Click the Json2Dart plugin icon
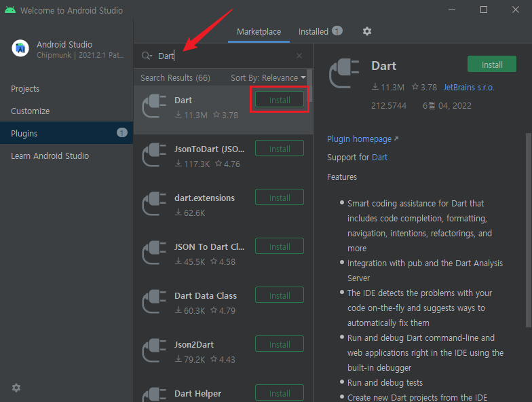 155,350
